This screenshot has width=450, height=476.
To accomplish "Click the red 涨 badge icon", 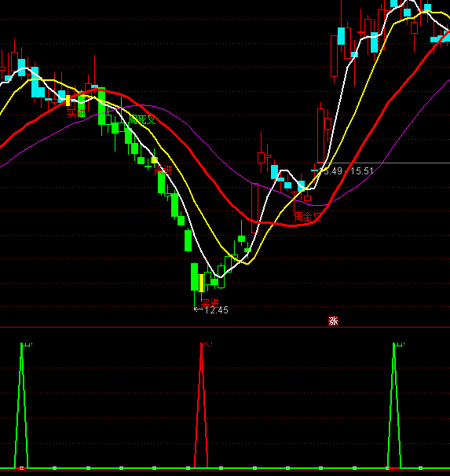I will (333, 321).
